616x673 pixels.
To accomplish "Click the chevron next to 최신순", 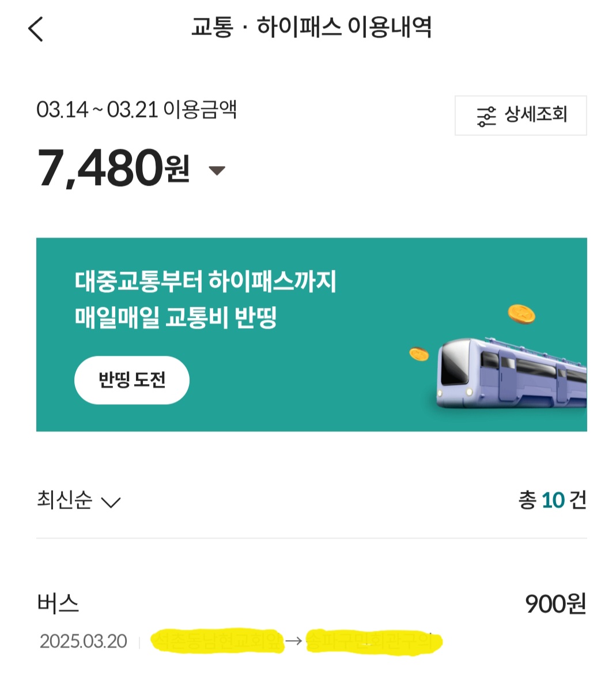I will (x=111, y=502).
